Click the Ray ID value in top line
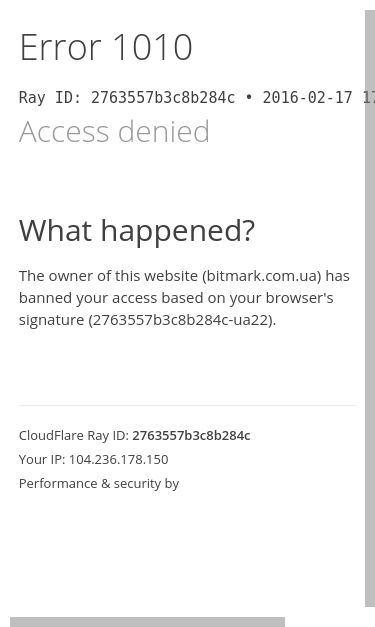375x627 pixels. (163, 98)
